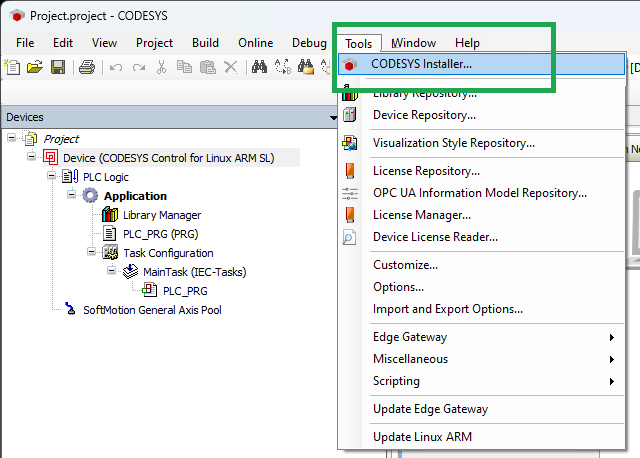Click the Open Project folder icon
The height and width of the screenshot is (458, 640).
35,67
